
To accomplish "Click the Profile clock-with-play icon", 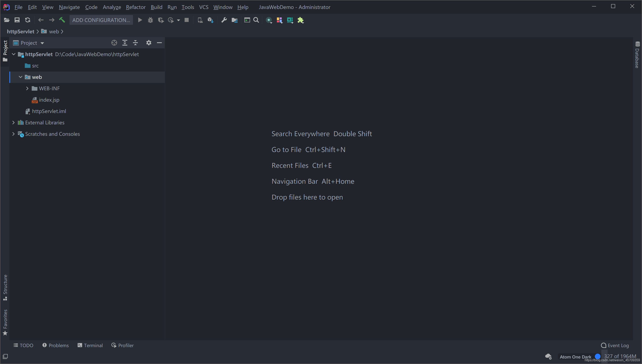I will point(171,20).
